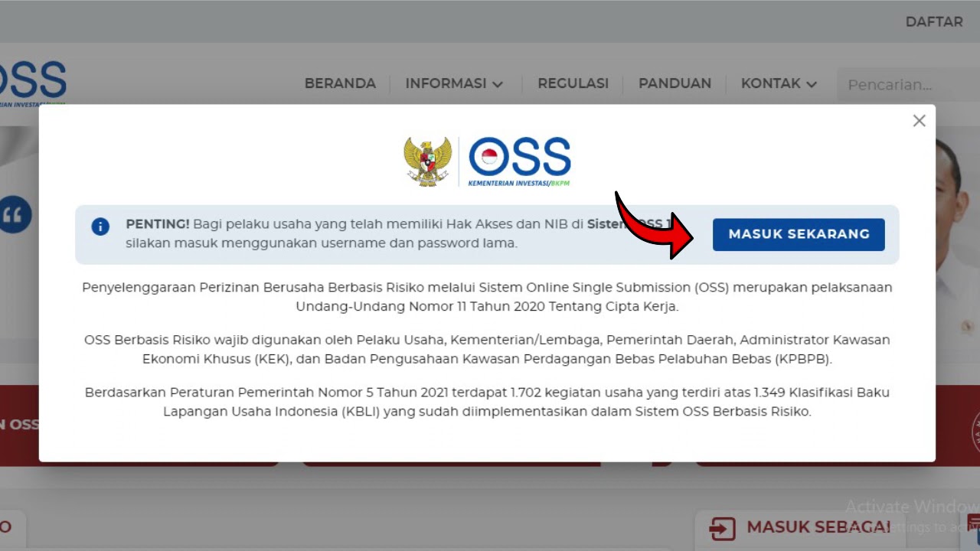Open the DAFTAR link at top
This screenshot has height=551, width=980.
click(934, 22)
